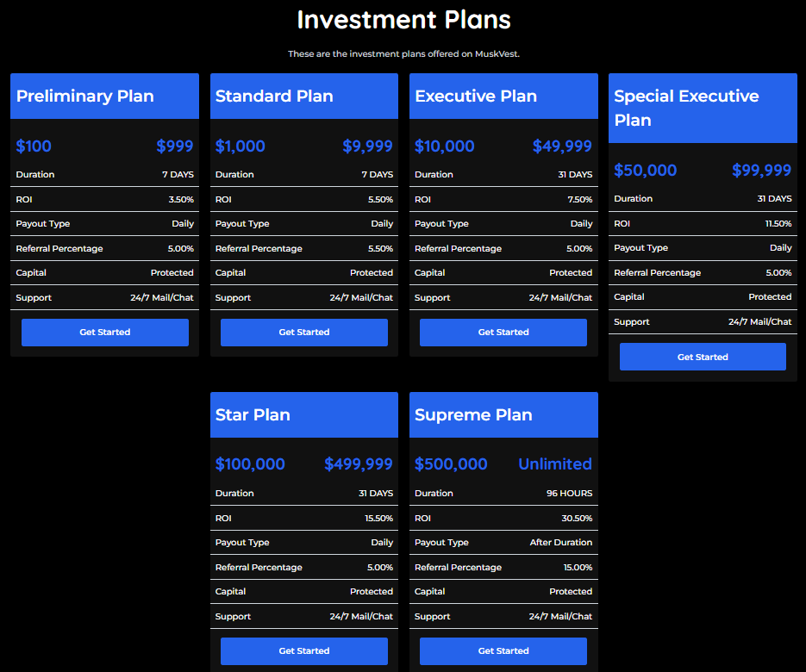Choose Get Started on Special Executive Plan
806x672 pixels.
[703, 357]
